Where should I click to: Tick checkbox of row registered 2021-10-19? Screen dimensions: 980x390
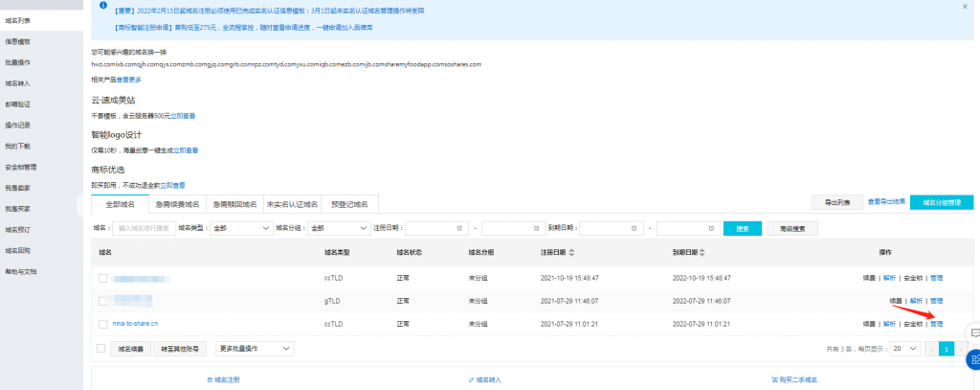[102, 278]
